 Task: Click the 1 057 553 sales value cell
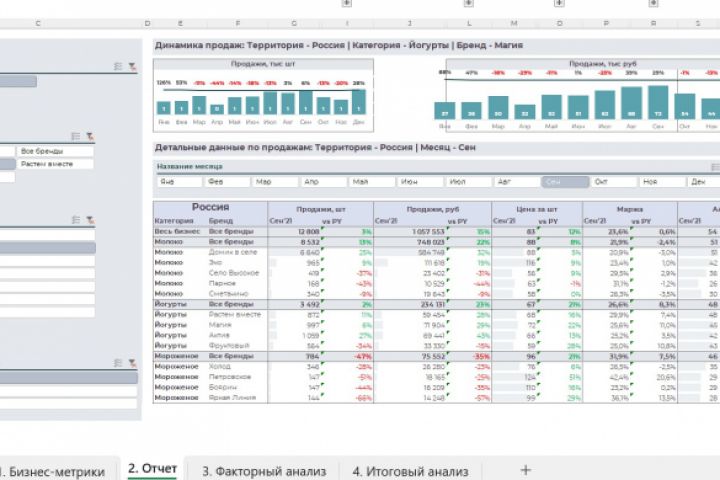(x=428, y=232)
